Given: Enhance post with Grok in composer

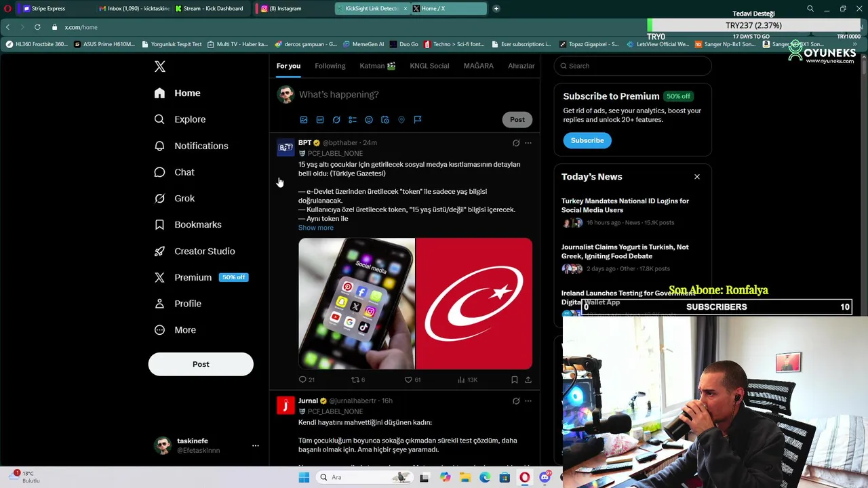Looking at the screenshot, I should point(336,120).
